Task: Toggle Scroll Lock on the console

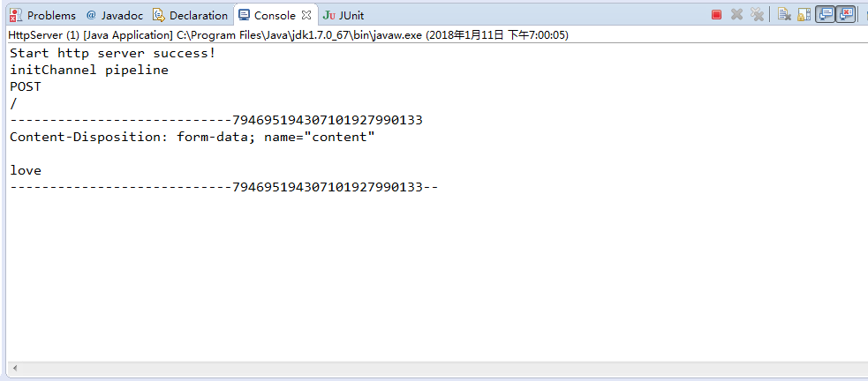Action: (x=804, y=15)
